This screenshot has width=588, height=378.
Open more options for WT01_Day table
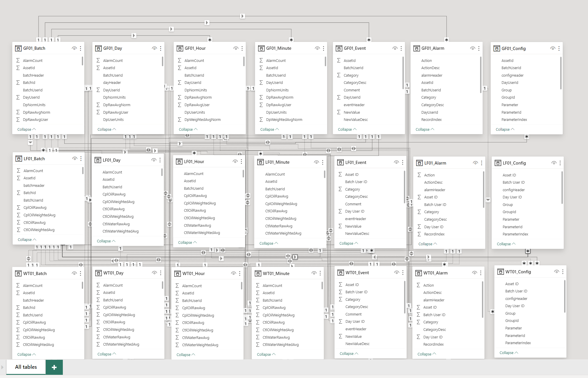tap(161, 273)
